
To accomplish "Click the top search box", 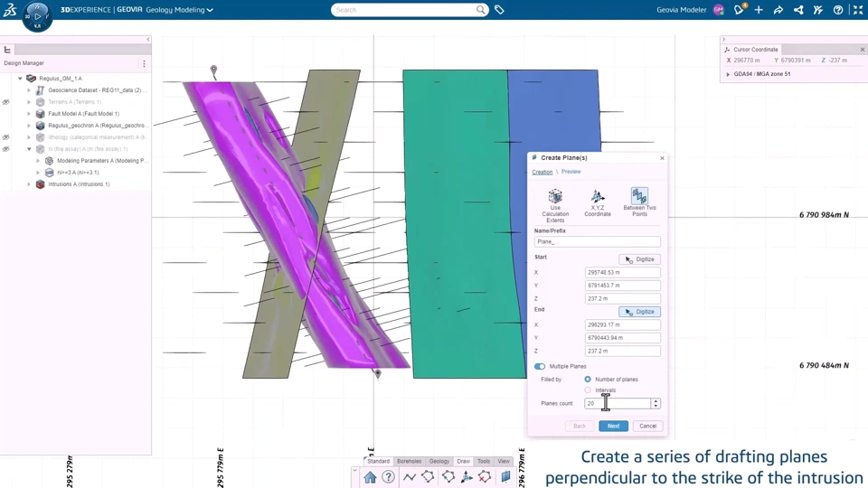I will [404, 10].
